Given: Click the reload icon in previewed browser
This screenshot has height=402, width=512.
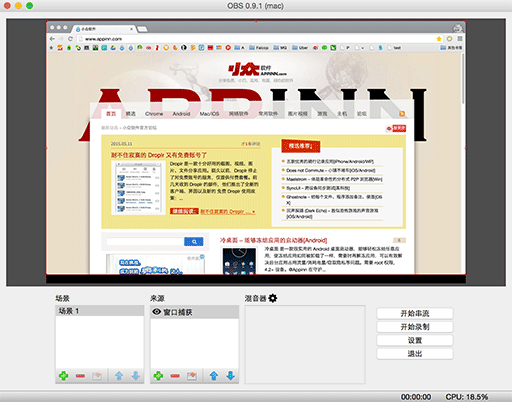Looking at the screenshot, I should [x=70, y=39].
